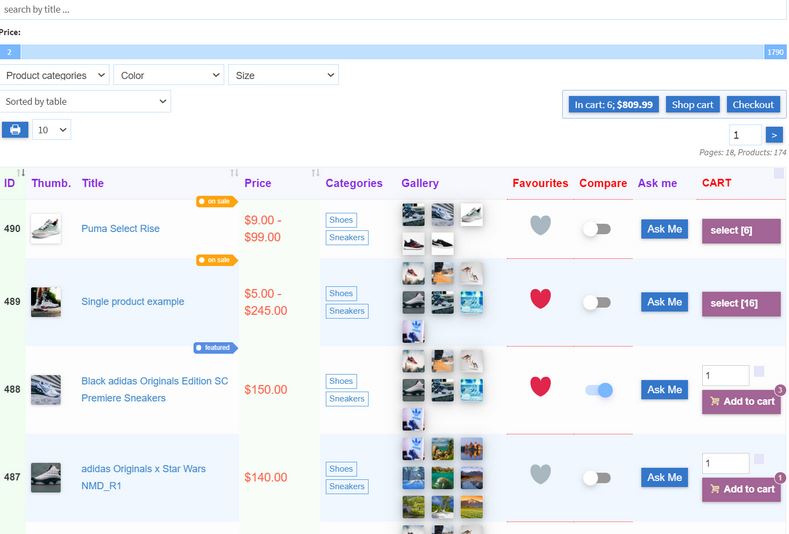Tick checkbox in the CART column header
This screenshot has height=534, width=789.
pyautogui.click(x=778, y=173)
